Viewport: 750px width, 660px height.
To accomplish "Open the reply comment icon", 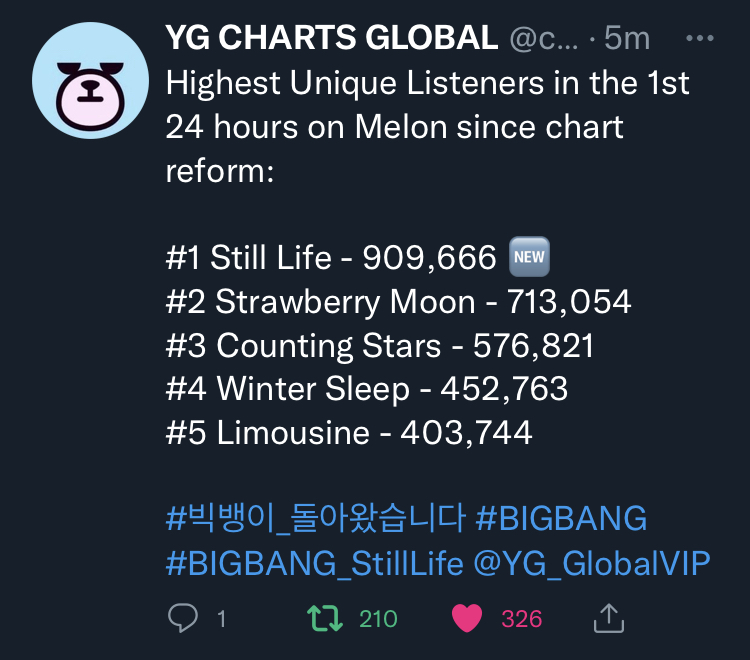I will (x=183, y=618).
